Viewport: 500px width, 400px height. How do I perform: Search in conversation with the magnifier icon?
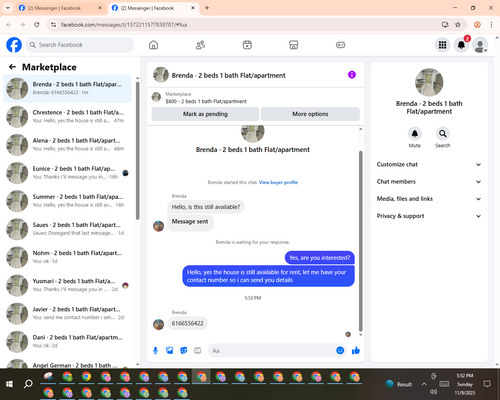click(442, 134)
